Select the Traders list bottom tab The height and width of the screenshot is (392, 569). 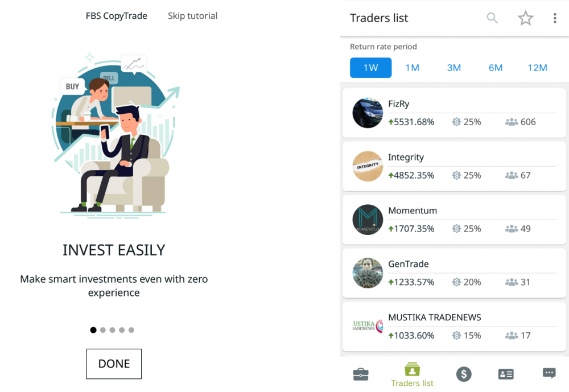click(412, 374)
